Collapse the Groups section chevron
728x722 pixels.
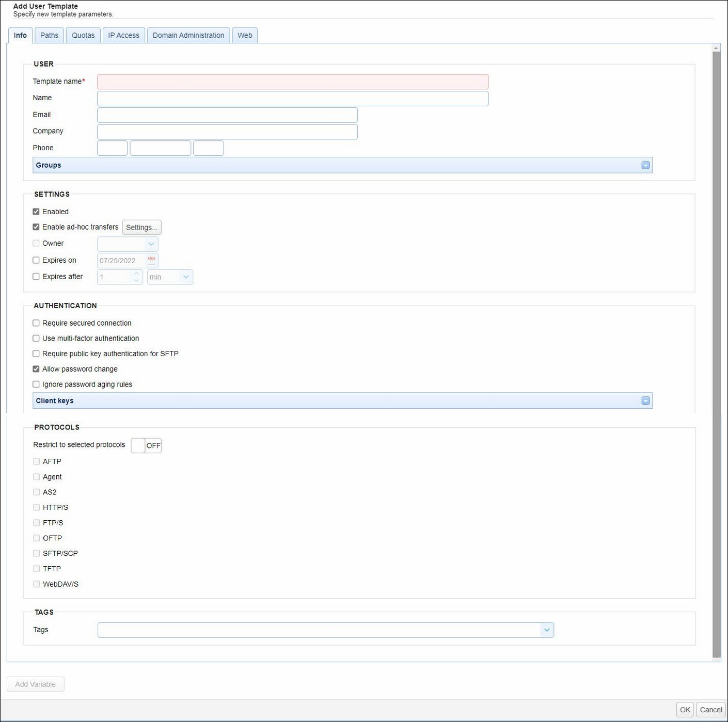(x=645, y=165)
